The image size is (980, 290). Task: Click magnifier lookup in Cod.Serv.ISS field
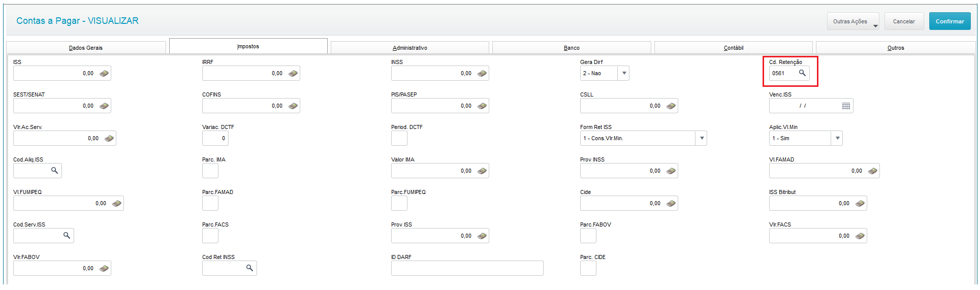pos(67,236)
